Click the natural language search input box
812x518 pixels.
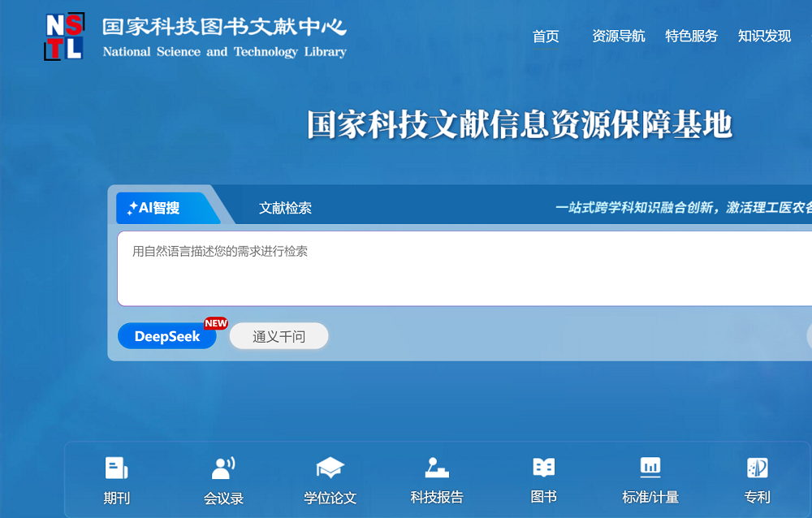463,268
